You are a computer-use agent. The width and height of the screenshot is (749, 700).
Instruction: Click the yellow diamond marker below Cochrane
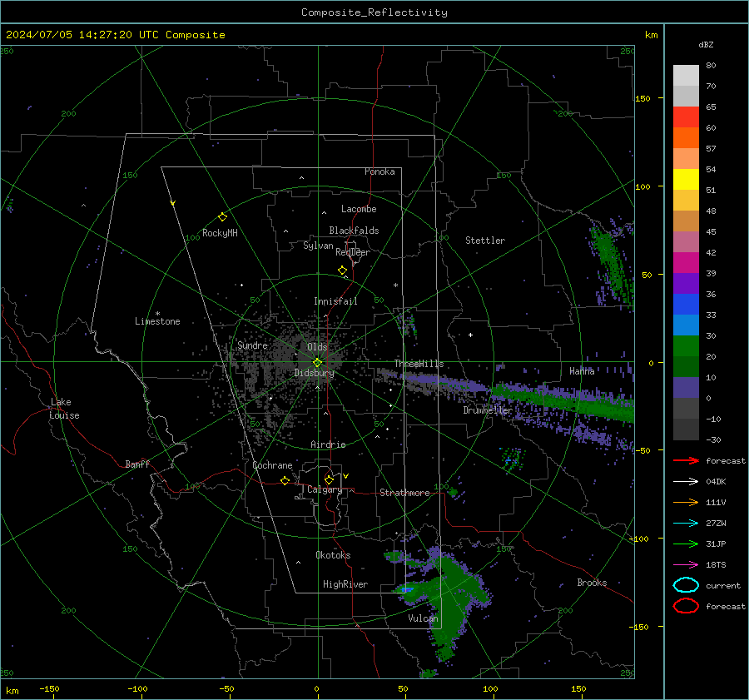point(285,481)
